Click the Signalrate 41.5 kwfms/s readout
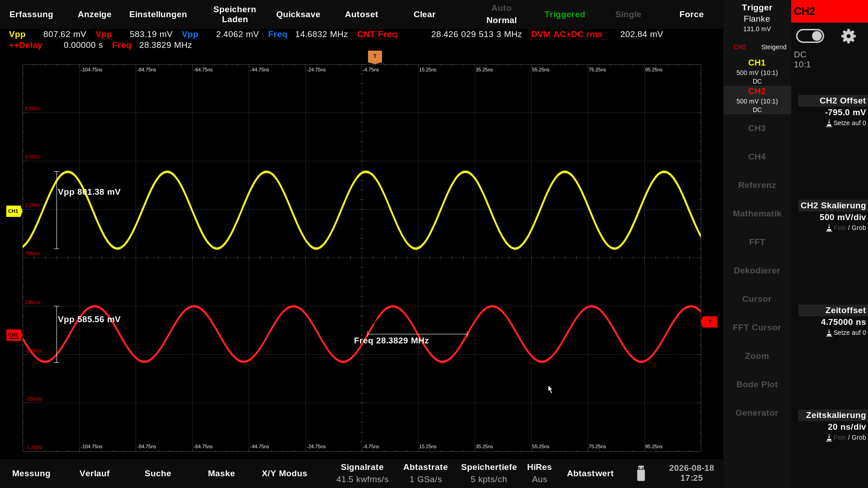The image size is (868, 488). (x=362, y=473)
